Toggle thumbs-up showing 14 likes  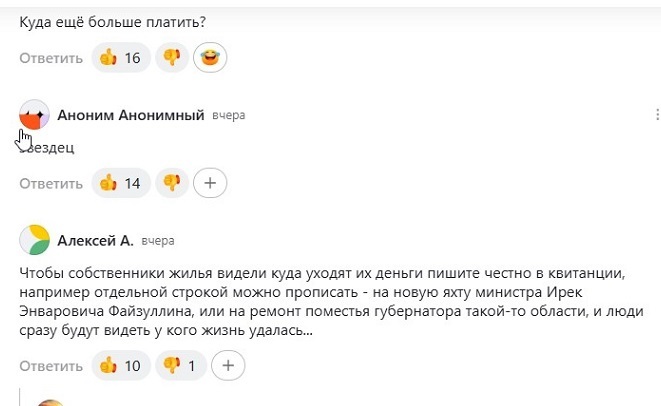[x=120, y=183]
